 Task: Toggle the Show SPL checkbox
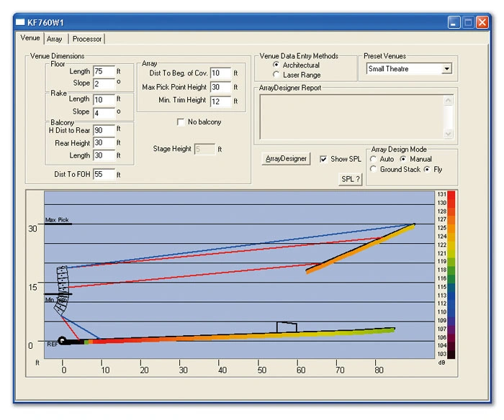pos(324,159)
